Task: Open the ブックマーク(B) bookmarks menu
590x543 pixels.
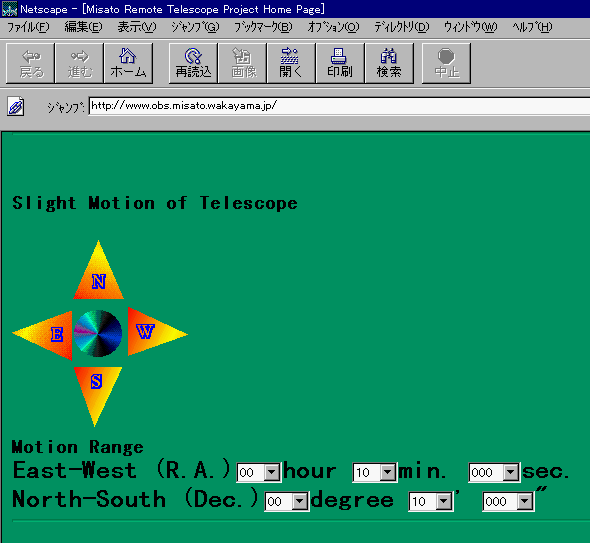Action: pyautogui.click(x=263, y=27)
